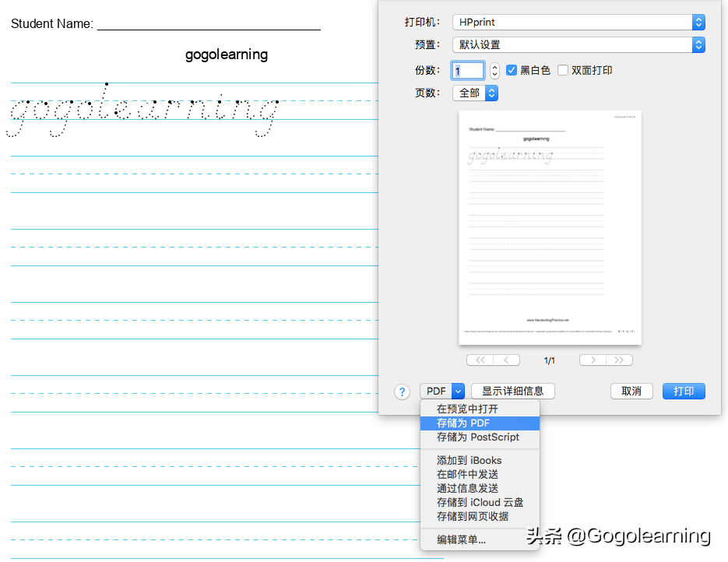Screen dimensions: 728x562
Task: Go to next page arrow button
Action: (593, 360)
